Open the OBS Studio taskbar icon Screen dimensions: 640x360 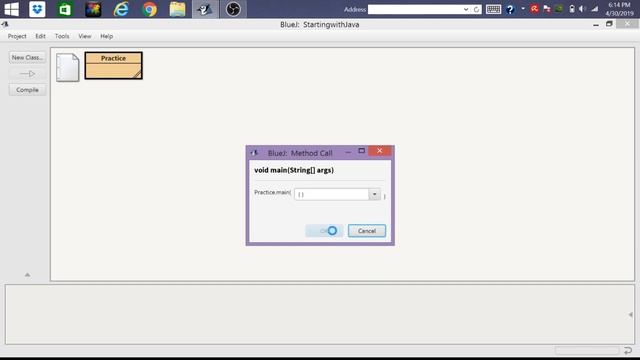pos(233,9)
